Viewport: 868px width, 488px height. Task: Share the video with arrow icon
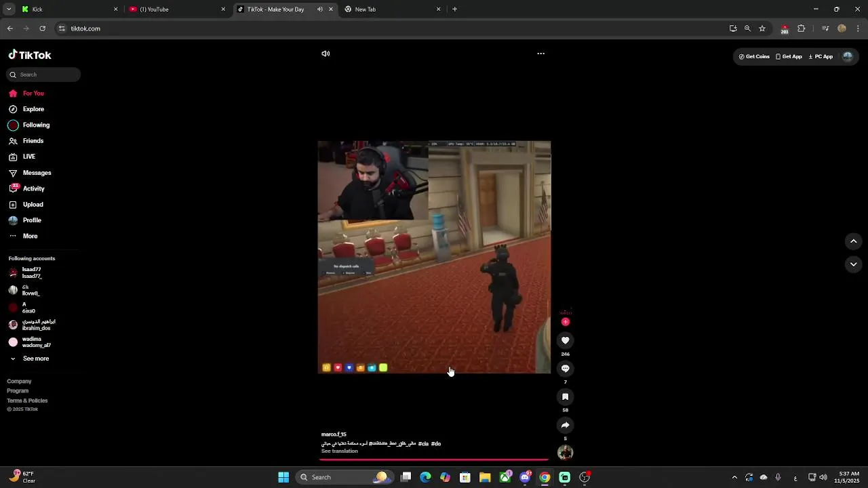(565, 425)
